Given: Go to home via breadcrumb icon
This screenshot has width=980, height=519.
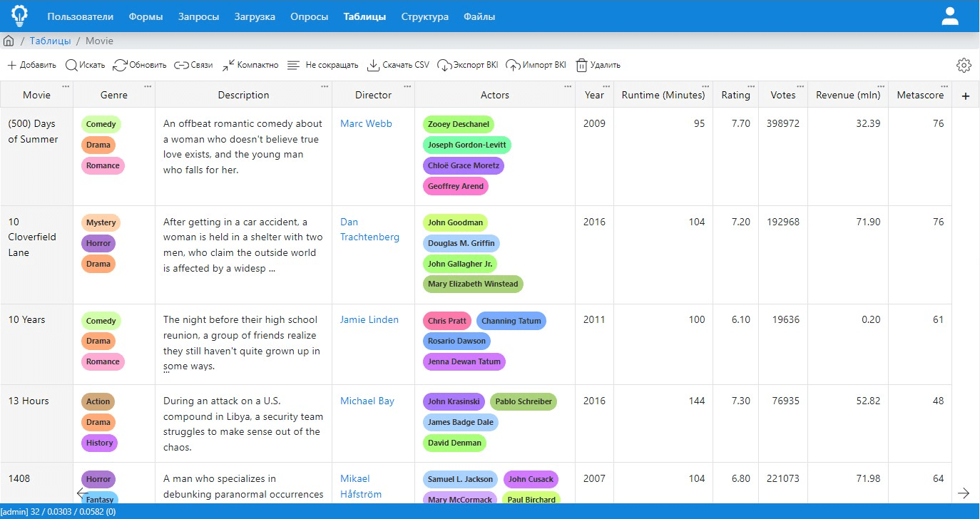Looking at the screenshot, I should pos(9,41).
